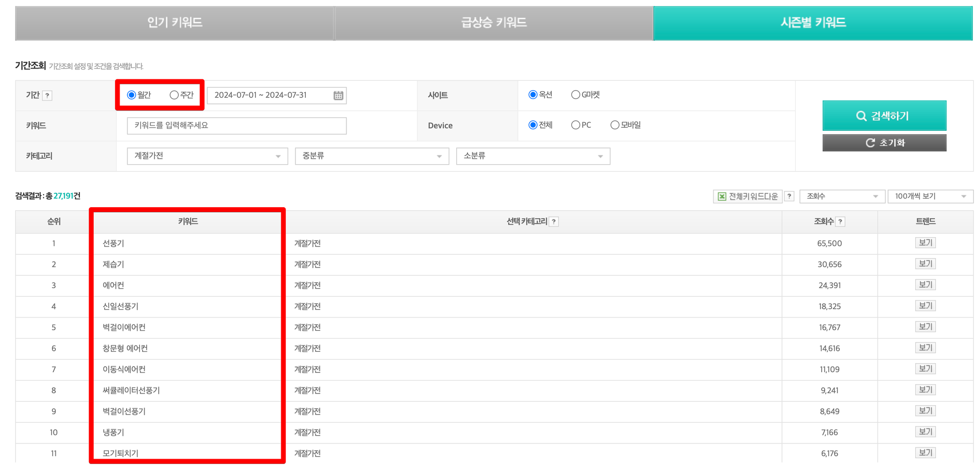The height and width of the screenshot is (465, 980).
Task: Switch to 인기 키워드 tab
Action: (x=174, y=23)
